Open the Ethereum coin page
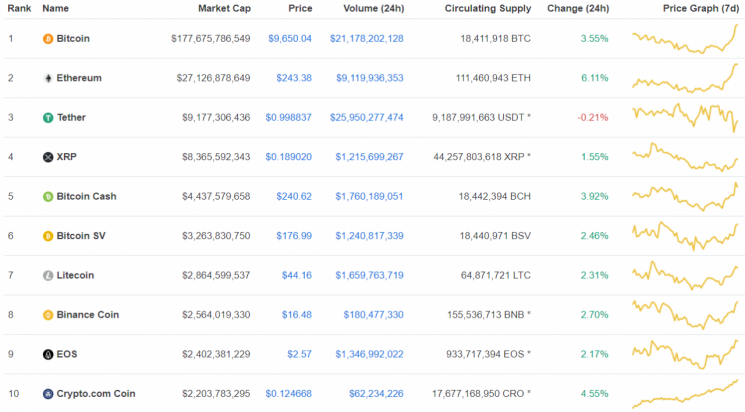Image resolution: width=745 pixels, height=412 pixels. click(x=79, y=78)
